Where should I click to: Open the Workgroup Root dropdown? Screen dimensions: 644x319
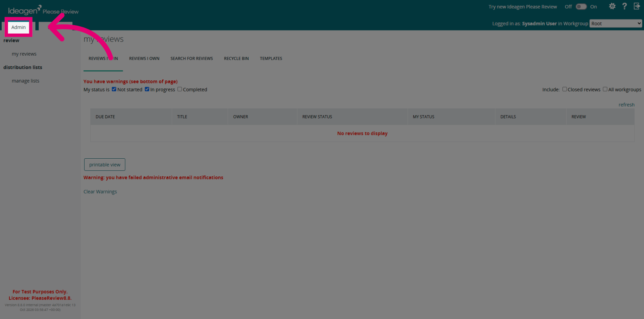pos(616,23)
